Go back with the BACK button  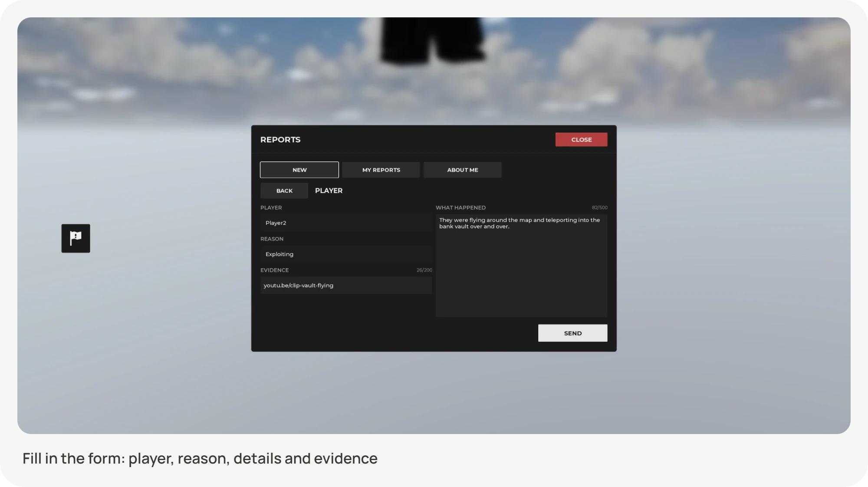tap(284, 191)
